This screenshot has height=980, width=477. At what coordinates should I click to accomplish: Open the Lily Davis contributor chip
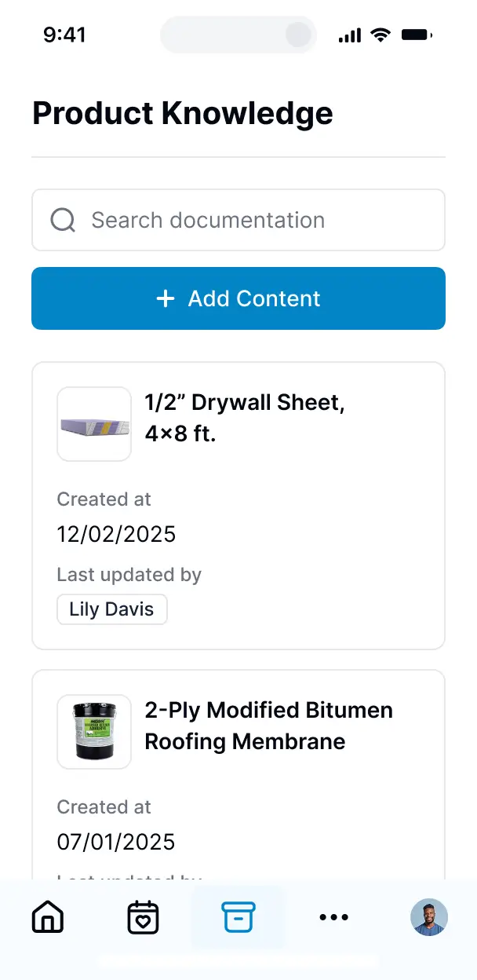coord(111,609)
